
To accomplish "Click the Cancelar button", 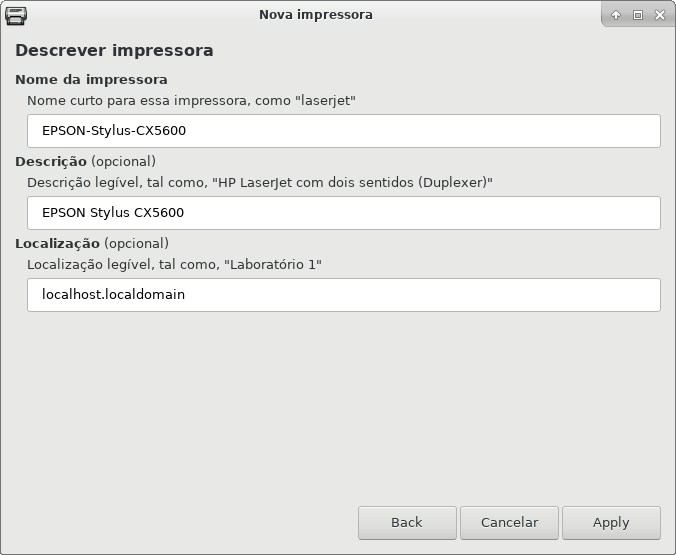I will click(509, 523).
